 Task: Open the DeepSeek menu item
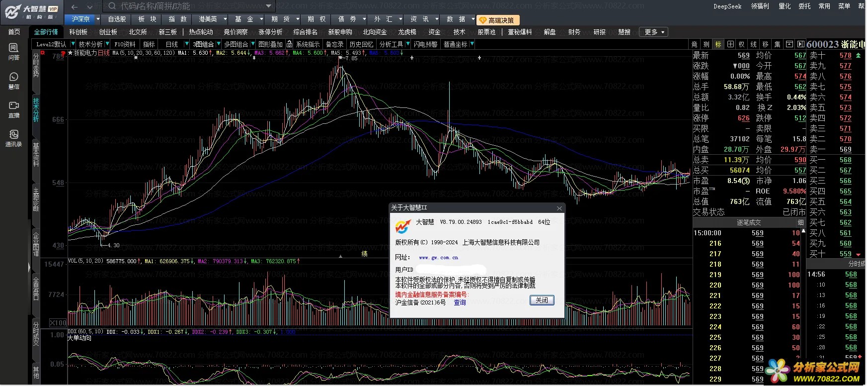pyautogui.click(x=727, y=6)
